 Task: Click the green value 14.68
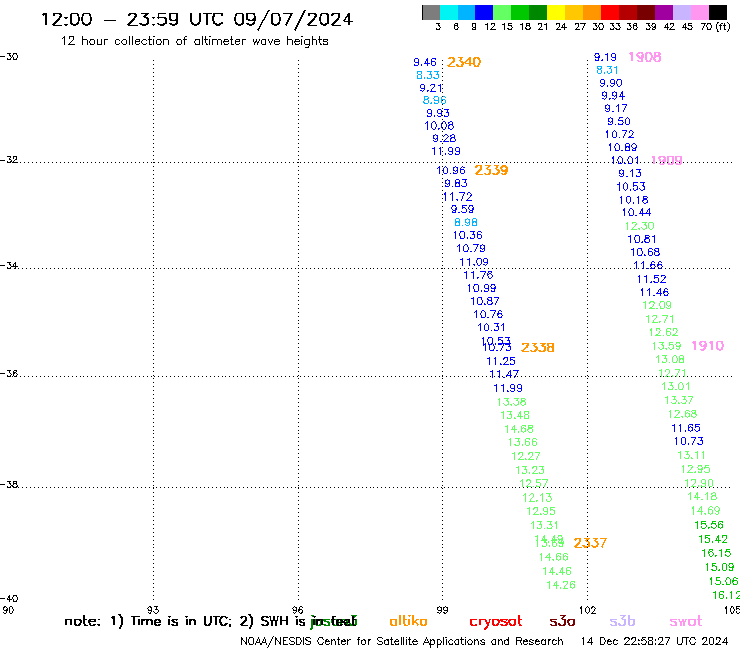[x=519, y=429]
